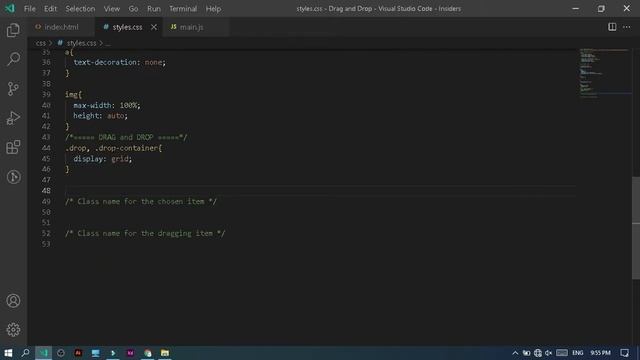Open the File menu
Viewport: 640px width, 360px height.
point(29,9)
